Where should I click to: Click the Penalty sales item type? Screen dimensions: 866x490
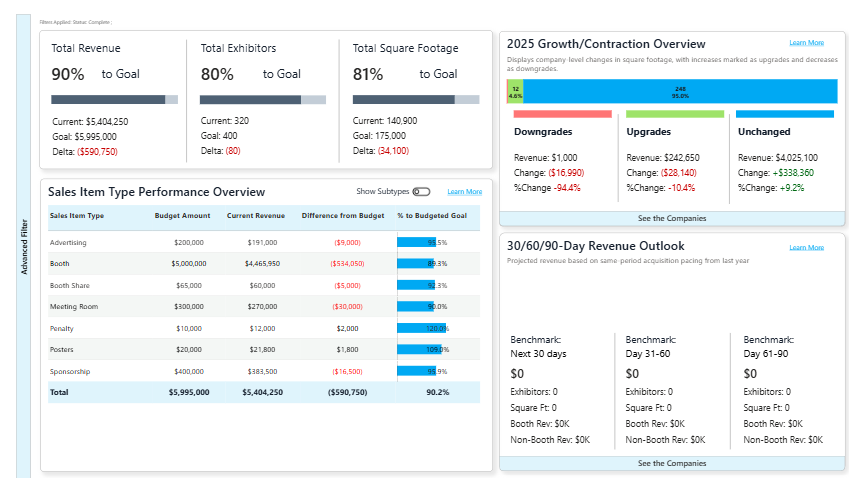tap(61, 328)
